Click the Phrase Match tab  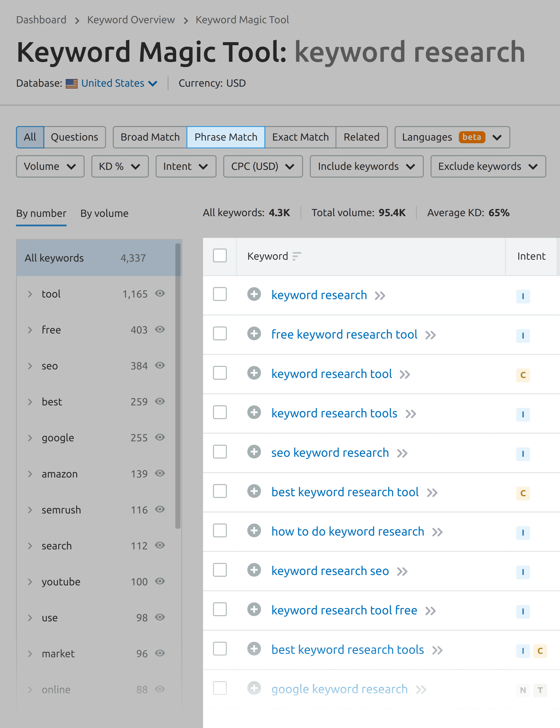click(226, 137)
